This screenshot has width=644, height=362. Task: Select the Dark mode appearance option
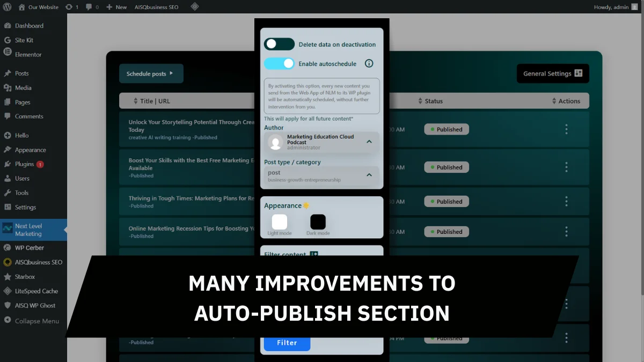coord(318,222)
